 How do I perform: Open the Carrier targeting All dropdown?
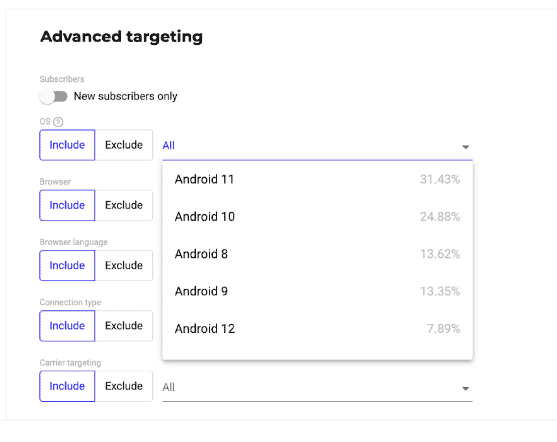point(317,387)
